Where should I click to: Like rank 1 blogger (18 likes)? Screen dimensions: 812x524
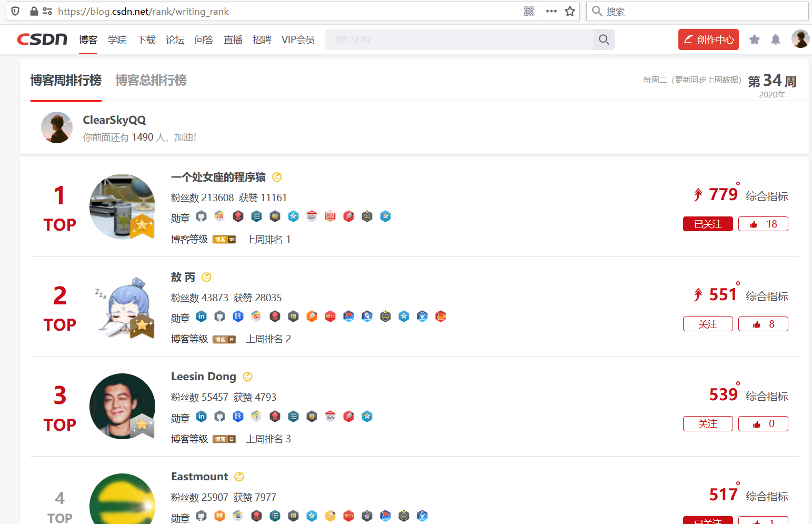[x=763, y=224]
